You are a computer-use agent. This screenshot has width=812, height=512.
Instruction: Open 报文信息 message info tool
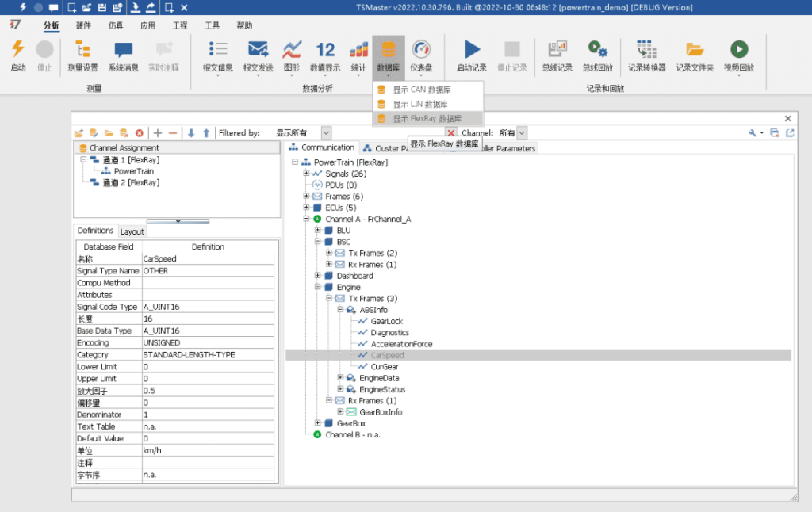[217, 56]
